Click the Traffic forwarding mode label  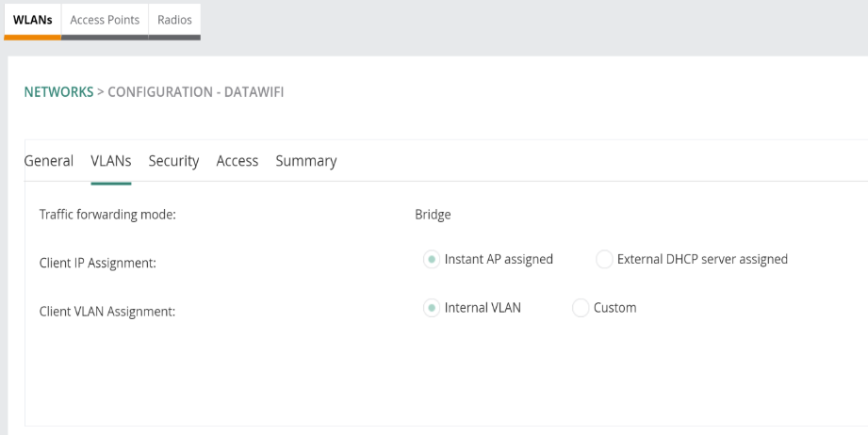click(107, 215)
